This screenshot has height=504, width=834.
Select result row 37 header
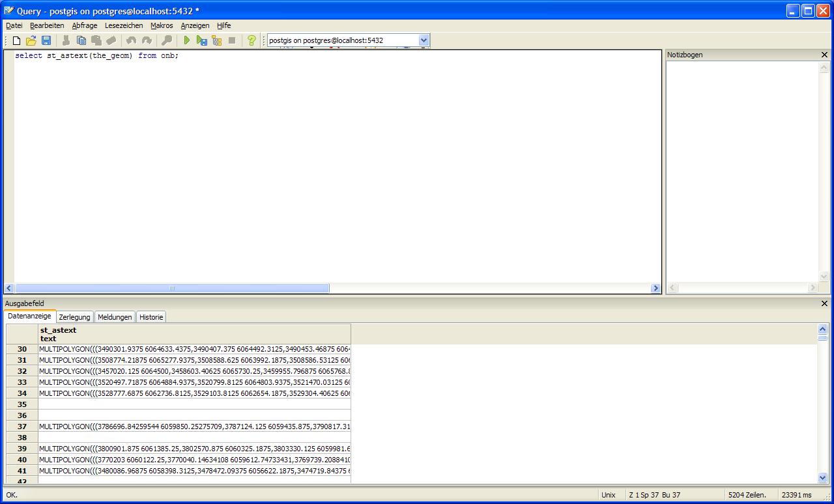point(22,427)
